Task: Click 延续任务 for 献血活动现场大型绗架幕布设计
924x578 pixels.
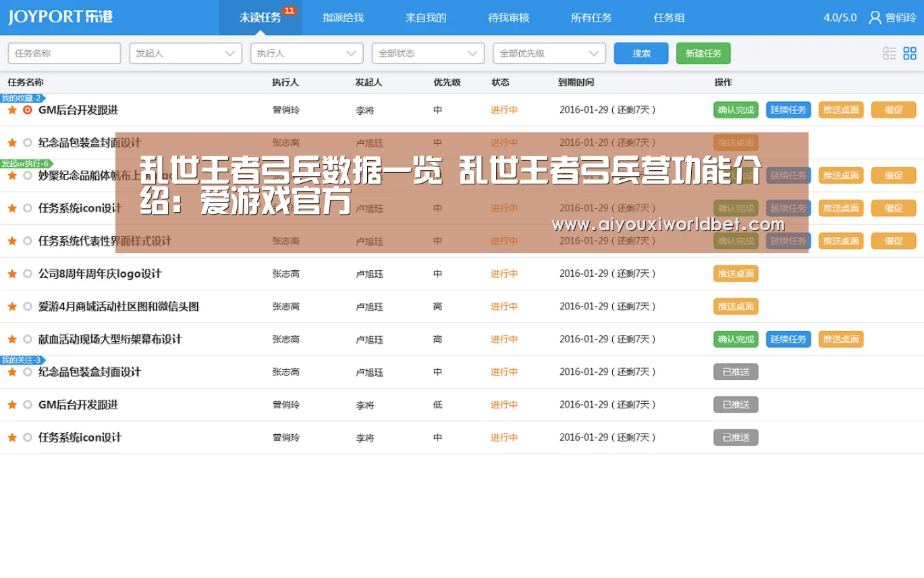Action: 788,339
